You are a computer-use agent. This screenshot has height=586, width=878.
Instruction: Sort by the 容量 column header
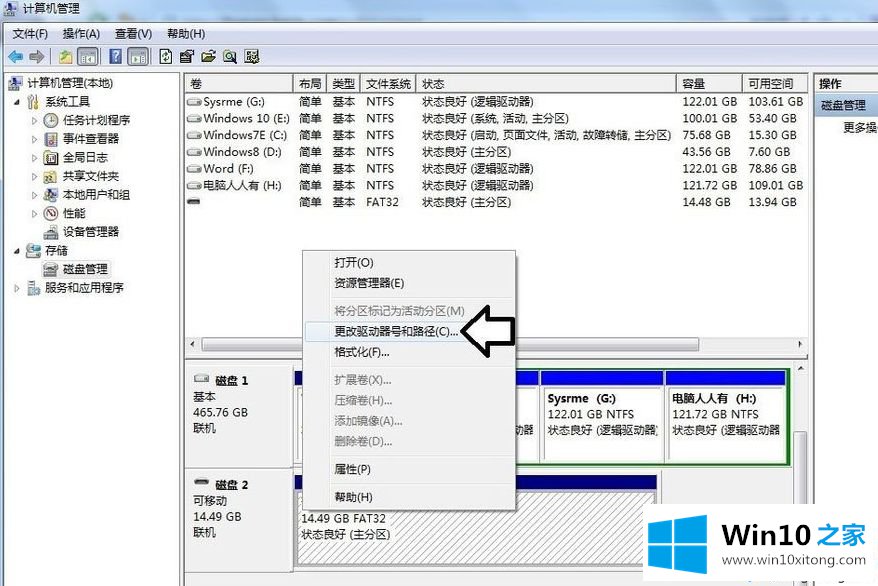point(709,84)
